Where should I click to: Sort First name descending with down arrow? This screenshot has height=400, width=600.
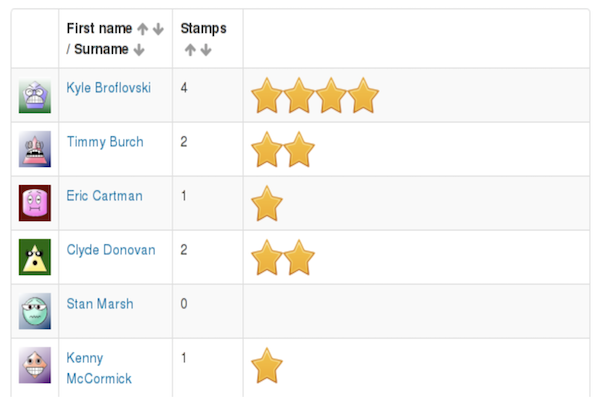[158, 29]
